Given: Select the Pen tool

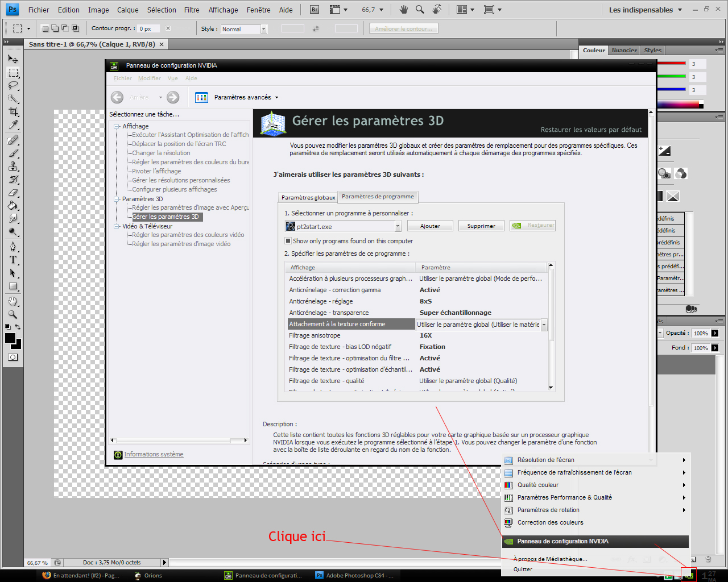Looking at the screenshot, I should (x=13, y=247).
